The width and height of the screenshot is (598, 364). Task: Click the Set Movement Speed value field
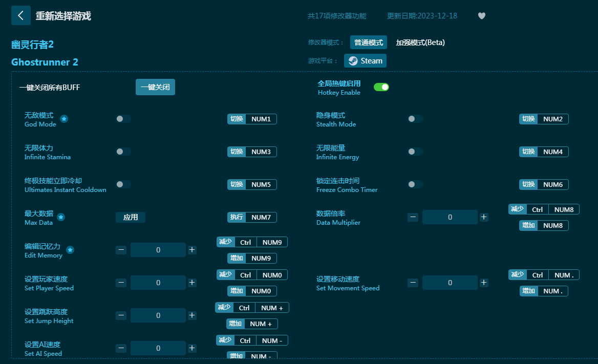point(450,283)
